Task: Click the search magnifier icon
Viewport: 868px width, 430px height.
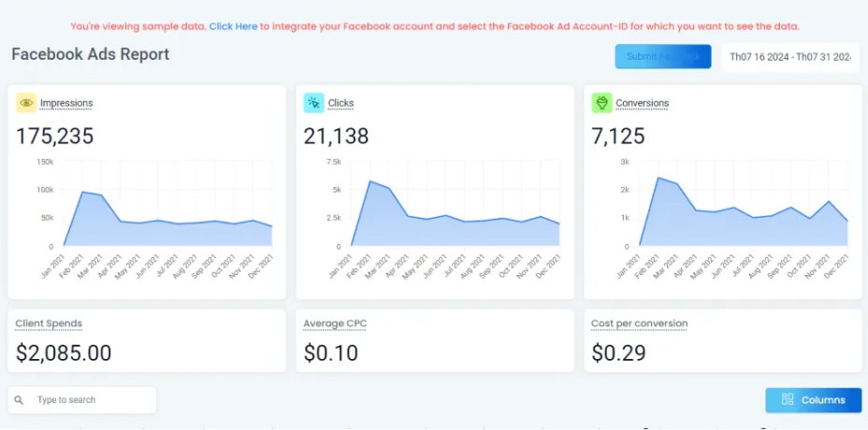Action: (19, 400)
